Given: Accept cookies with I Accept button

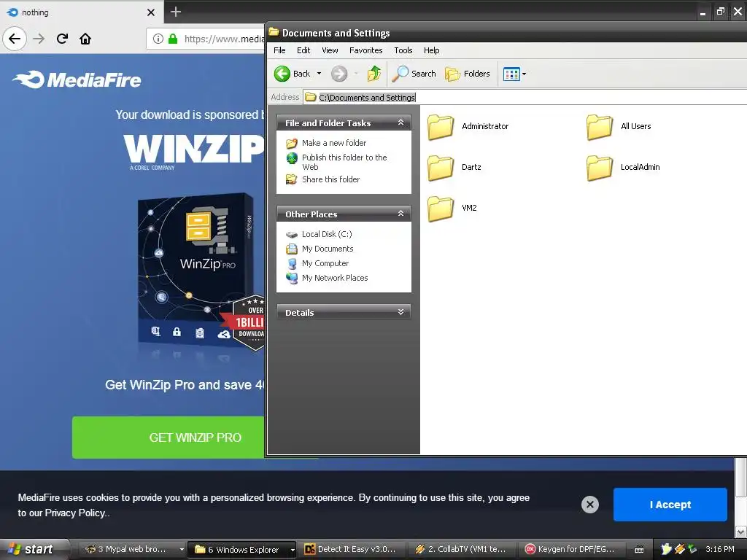Looking at the screenshot, I should (670, 505).
